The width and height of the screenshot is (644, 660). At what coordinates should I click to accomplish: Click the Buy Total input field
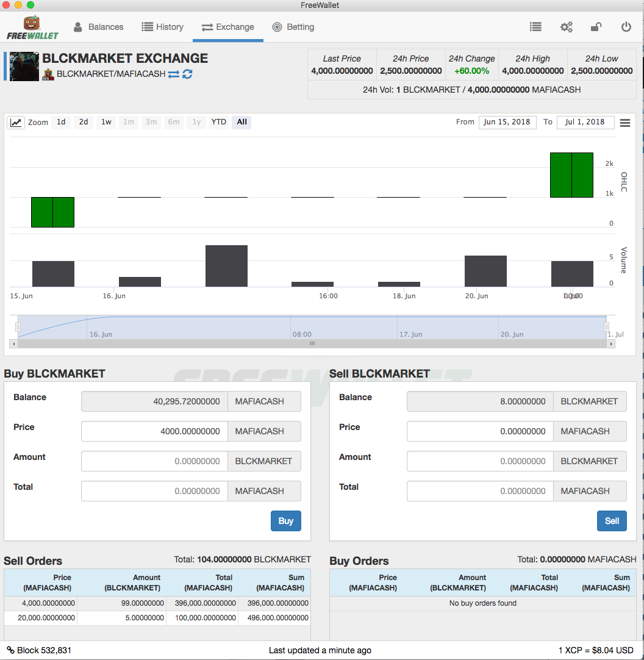coord(154,491)
